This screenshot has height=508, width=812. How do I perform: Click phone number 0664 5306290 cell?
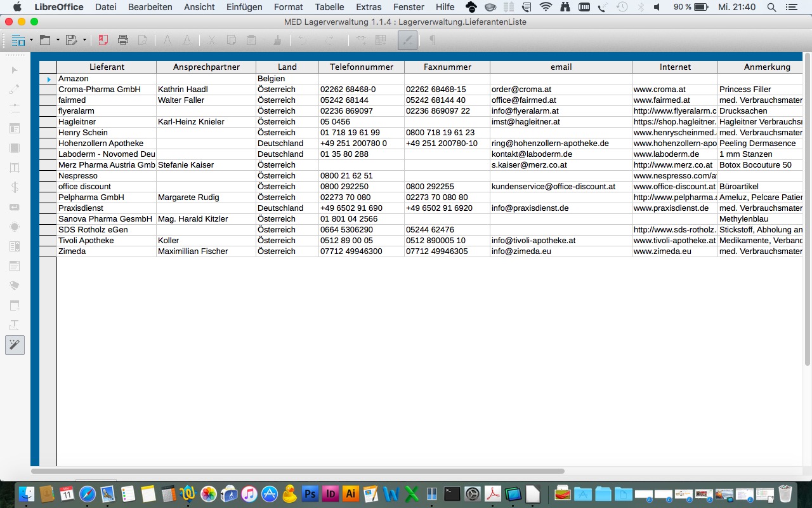362,230
